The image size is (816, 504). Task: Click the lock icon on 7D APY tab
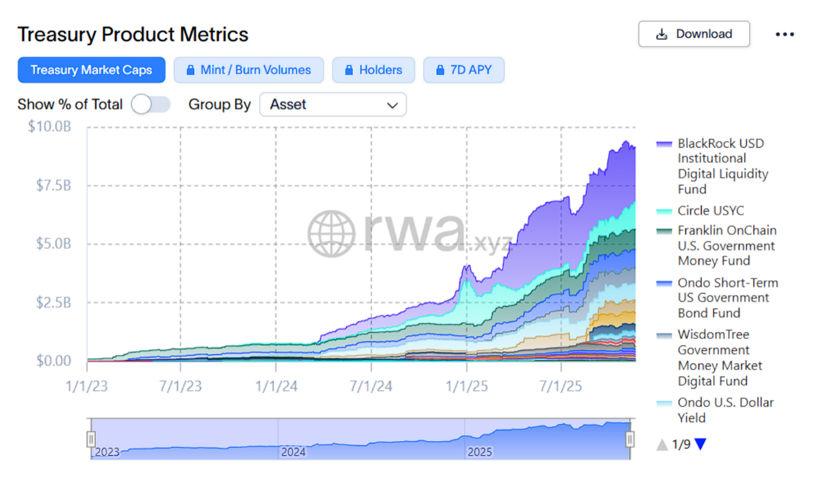point(439,70)
